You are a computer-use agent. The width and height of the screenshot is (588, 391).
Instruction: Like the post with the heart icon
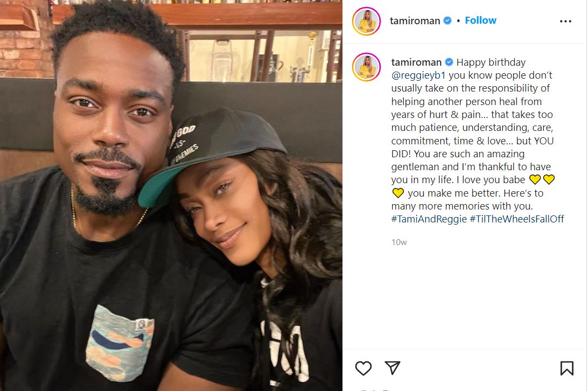[363, 368]
